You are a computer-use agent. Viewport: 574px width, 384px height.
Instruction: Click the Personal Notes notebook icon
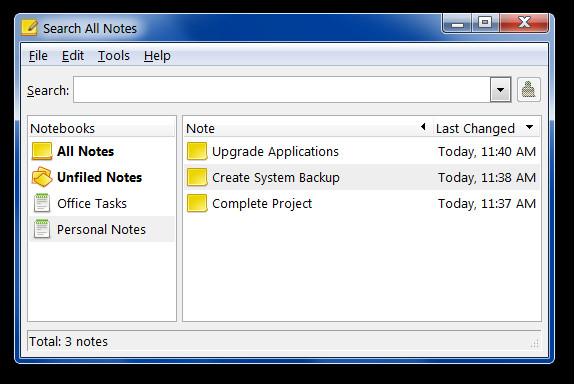(x=42, y=229)
